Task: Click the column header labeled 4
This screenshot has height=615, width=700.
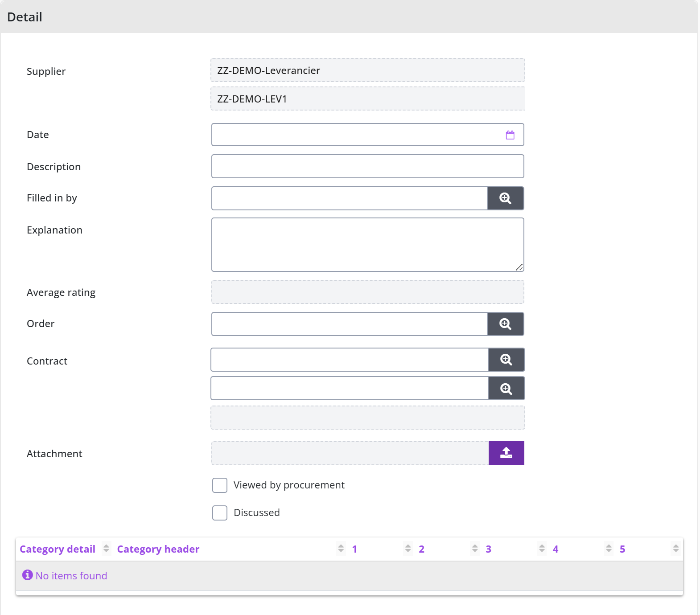Action: 556,549
